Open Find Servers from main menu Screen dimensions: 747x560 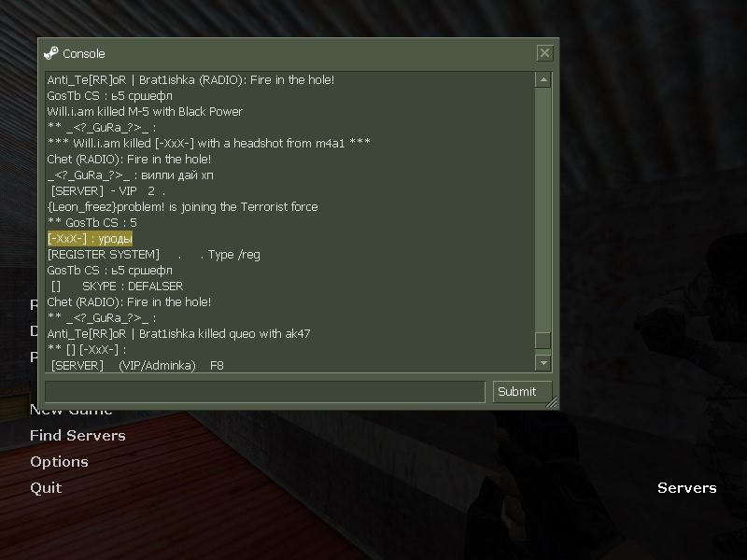click(78, 436)
